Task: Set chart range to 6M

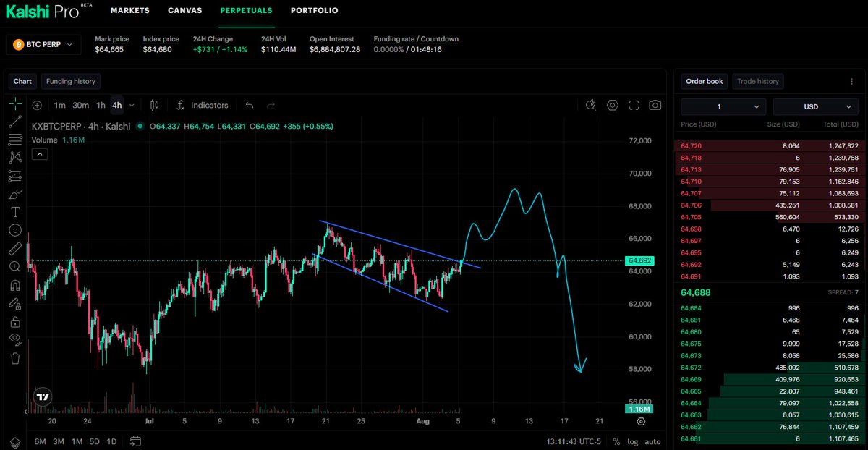Action: [40, 441]
